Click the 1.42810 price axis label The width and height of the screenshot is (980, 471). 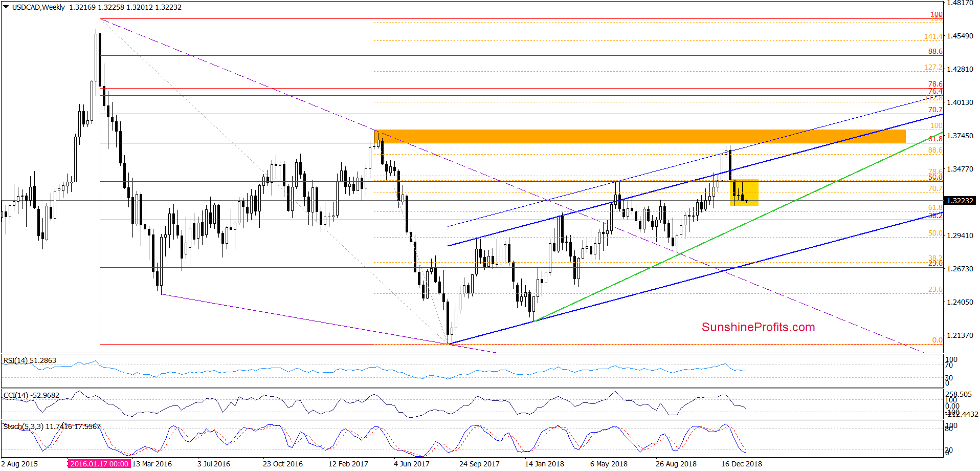pos(960,69)
